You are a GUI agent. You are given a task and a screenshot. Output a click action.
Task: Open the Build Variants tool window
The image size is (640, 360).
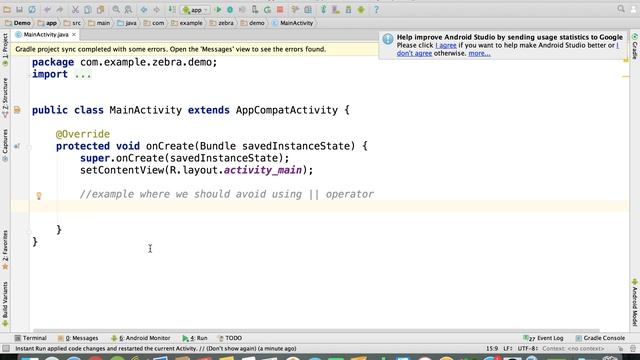(x=5, y=304)
